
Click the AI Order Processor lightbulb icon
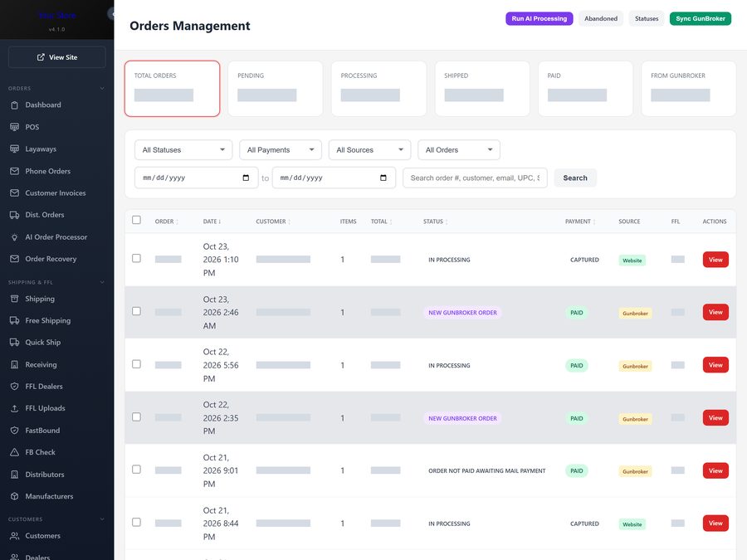click(15, 237)
